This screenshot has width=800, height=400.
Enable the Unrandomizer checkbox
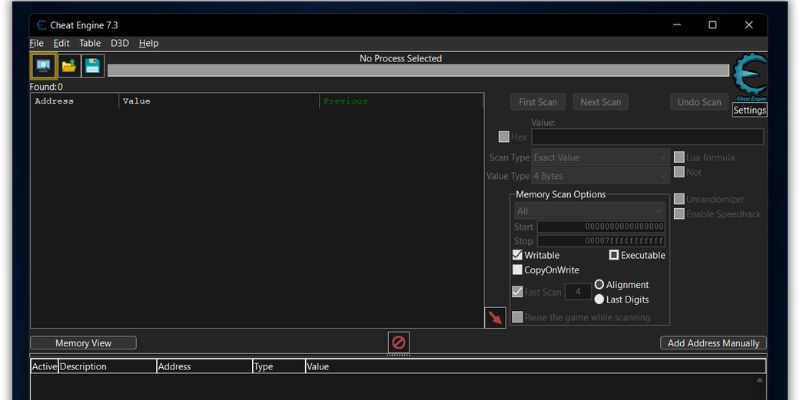coord(679,199)
